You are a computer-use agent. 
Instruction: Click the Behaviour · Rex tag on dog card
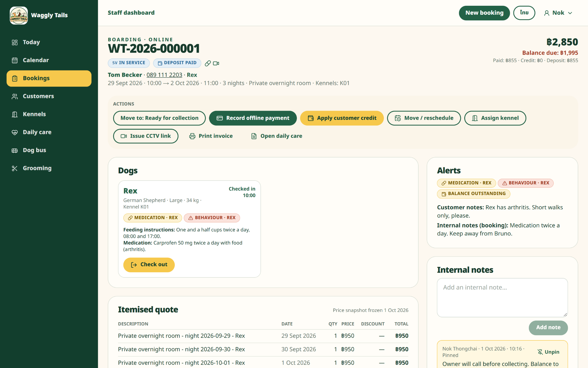coord(212,218)
